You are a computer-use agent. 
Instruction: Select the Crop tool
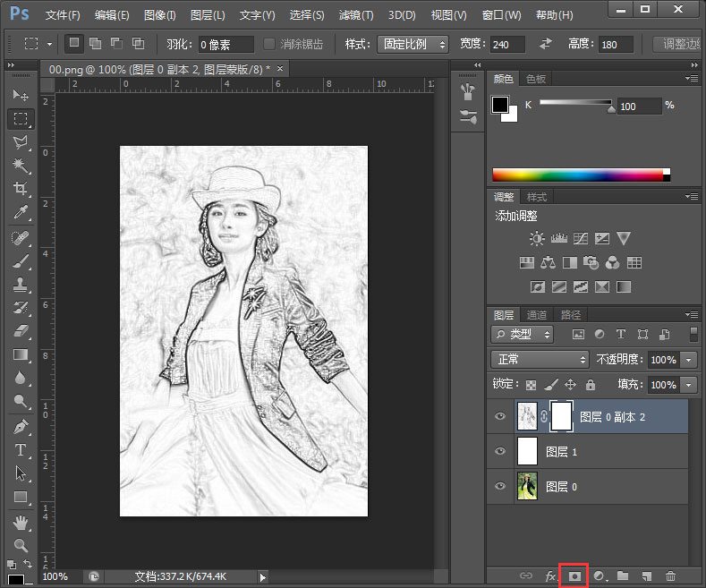coord(21,189)
